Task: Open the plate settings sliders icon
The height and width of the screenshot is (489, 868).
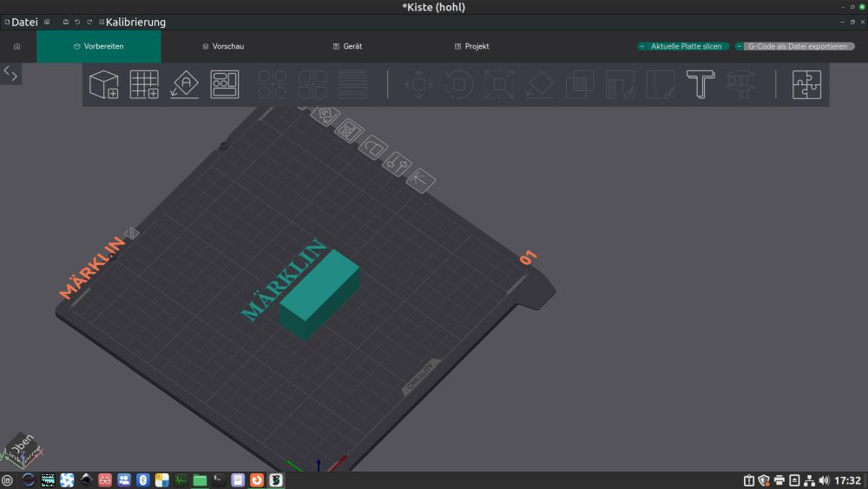Action: coord(398,162)
